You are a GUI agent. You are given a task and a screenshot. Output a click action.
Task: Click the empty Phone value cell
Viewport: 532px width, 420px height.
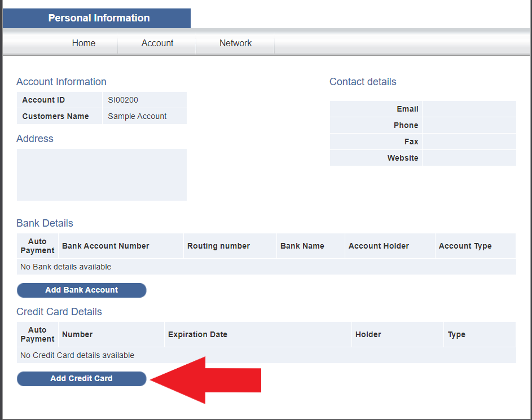pos(469,125)
